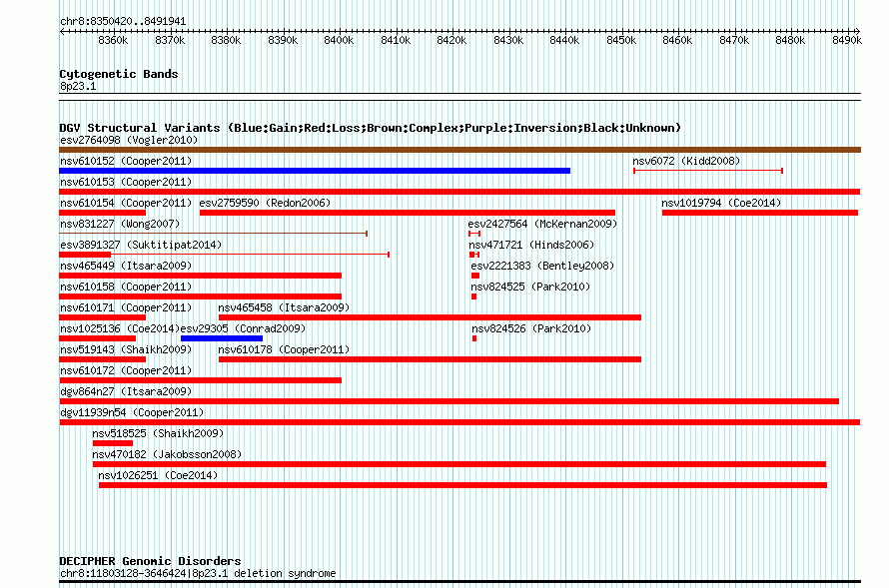Select the small red esv2221383 bar
The image size is (889, 588).
475,276
